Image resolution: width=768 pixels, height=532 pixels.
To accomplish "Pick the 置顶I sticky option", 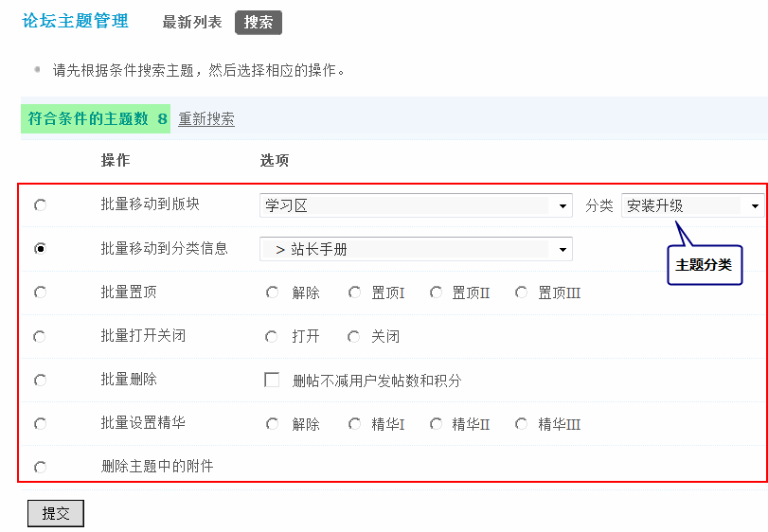I will [x=354, y=293].
